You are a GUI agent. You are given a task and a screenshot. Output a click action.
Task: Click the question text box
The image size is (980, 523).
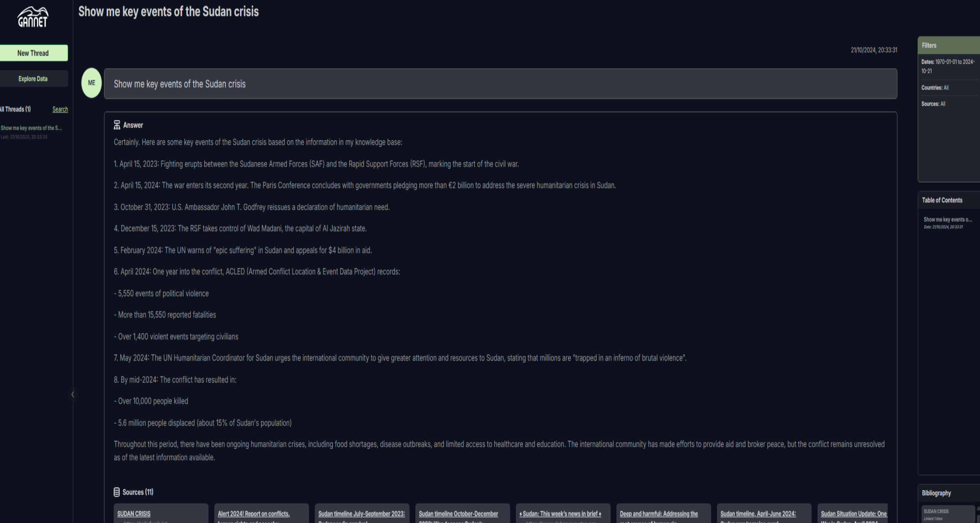(x=501, y=84)
